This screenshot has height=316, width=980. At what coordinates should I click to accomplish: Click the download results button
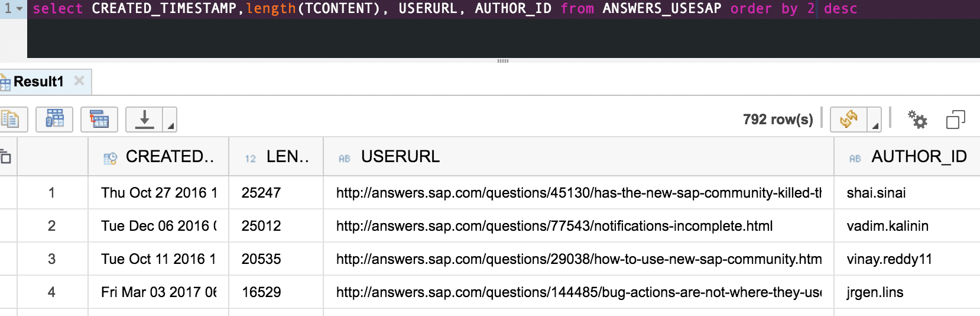coord(144,120)
